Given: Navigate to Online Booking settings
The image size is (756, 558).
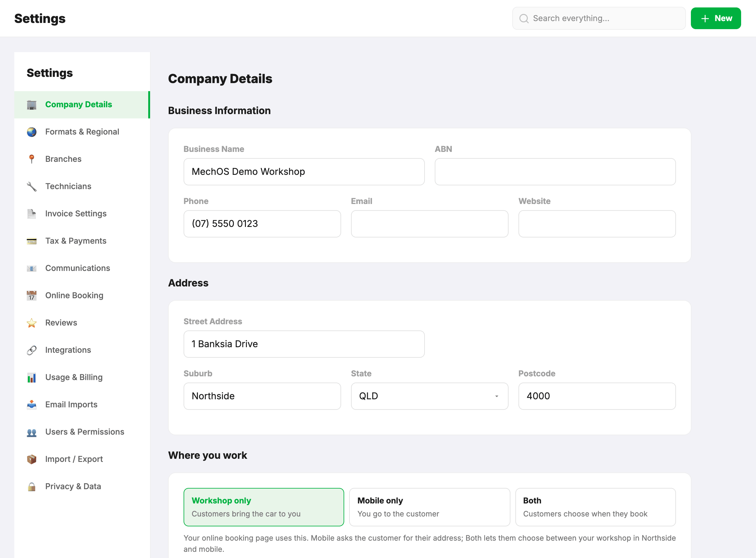Looking at the screenshot, I should coord(82,295).
